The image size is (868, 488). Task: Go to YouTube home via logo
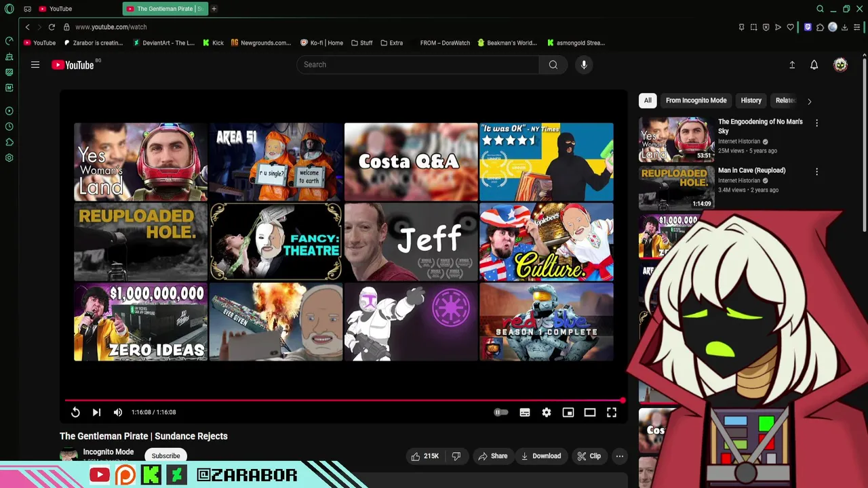73,65
